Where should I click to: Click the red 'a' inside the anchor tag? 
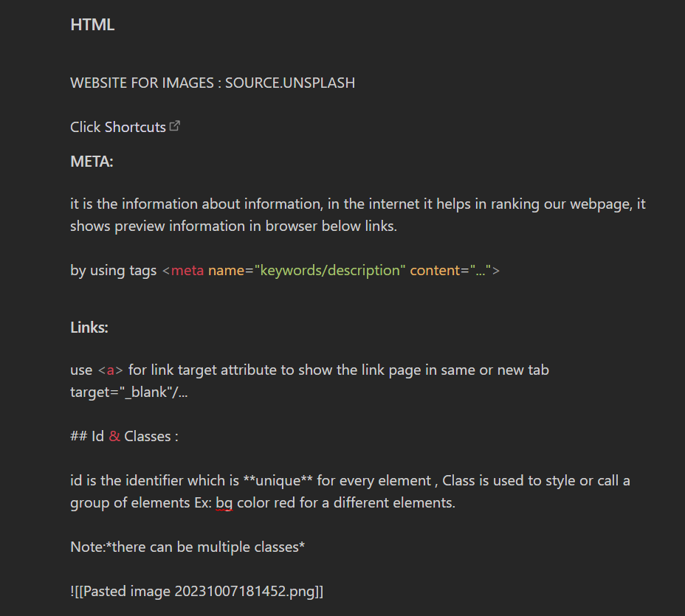[x=111, y=370]
